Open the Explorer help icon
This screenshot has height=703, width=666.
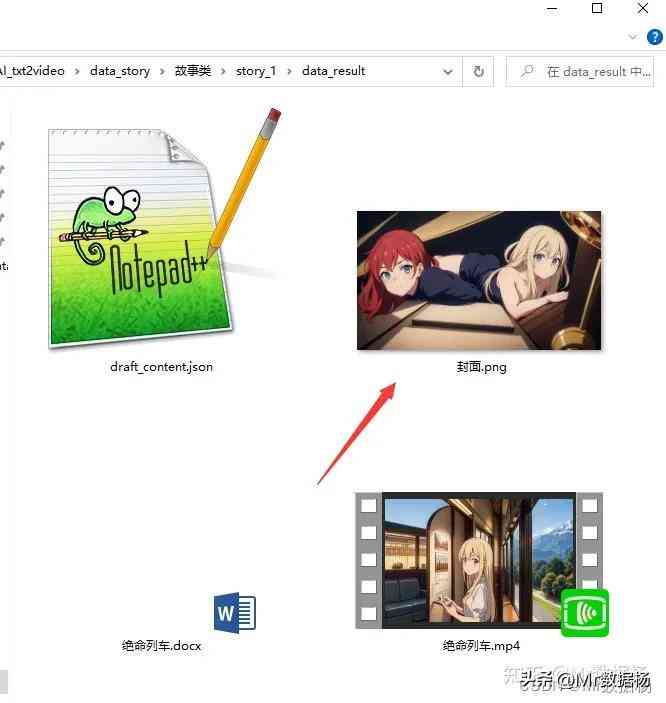tap(655, 37)
